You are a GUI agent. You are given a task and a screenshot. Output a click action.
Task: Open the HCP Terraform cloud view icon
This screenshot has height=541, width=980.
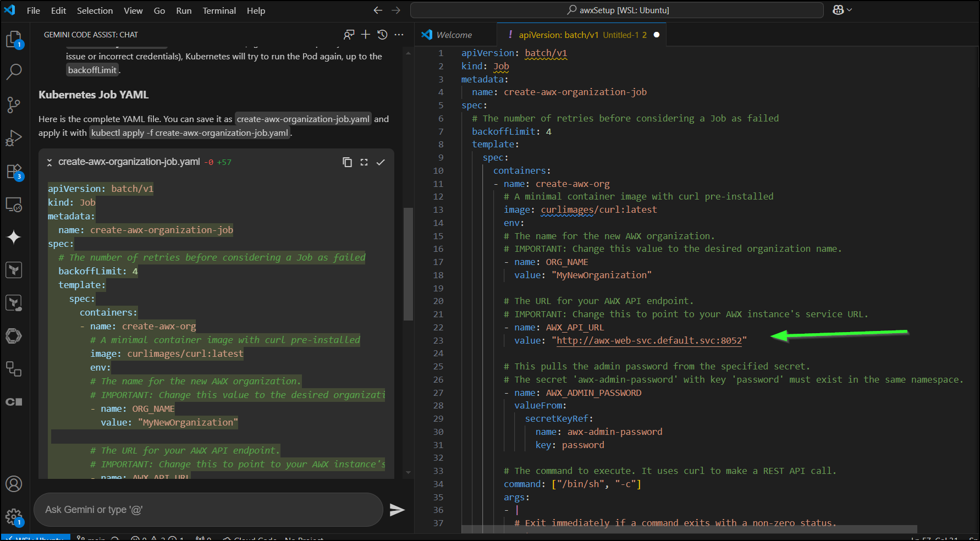pos(14,303)
